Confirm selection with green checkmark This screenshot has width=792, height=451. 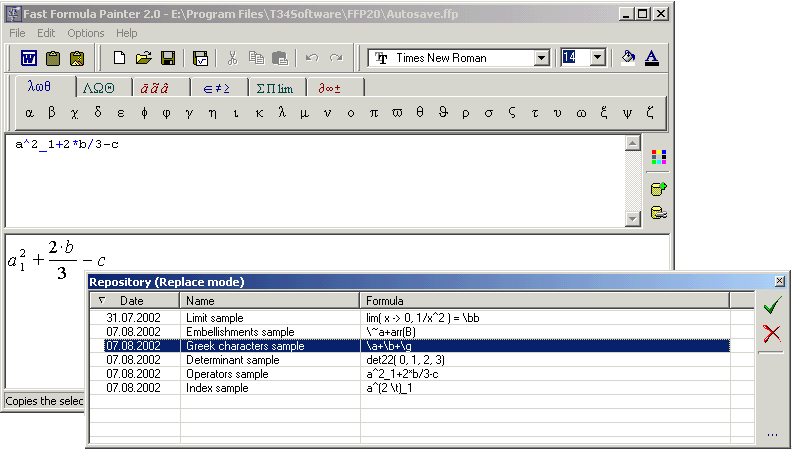pyautogui.click(x=771, y=306)
